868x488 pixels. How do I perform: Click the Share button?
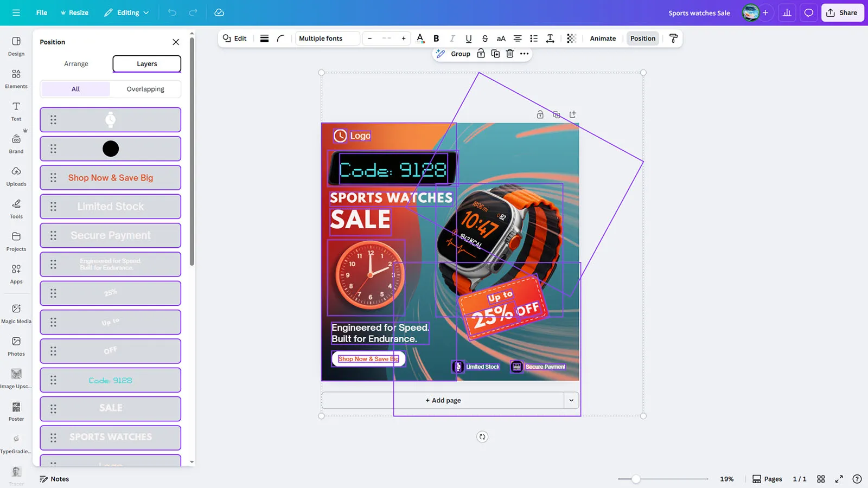point(842,12)
